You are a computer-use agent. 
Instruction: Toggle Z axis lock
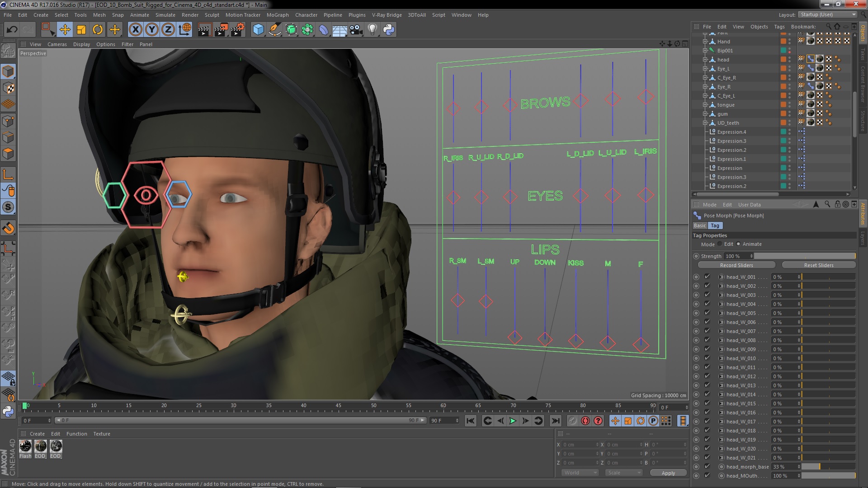[168, 30]
